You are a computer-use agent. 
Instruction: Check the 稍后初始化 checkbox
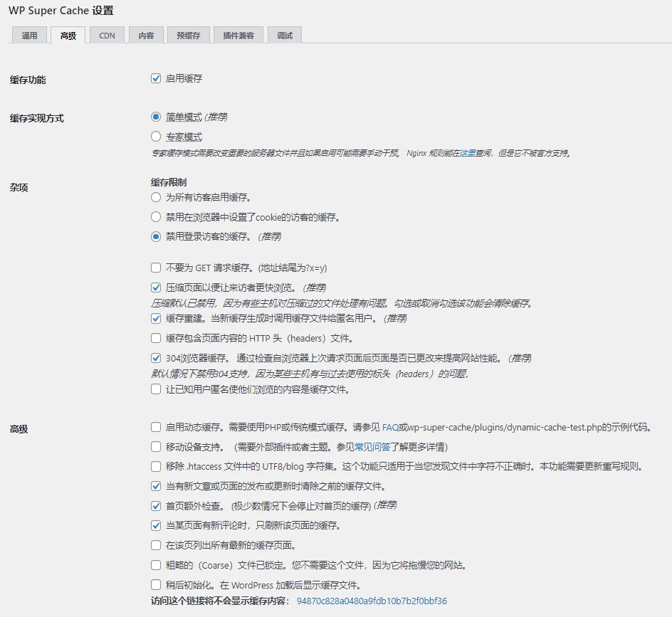[156, 585]
